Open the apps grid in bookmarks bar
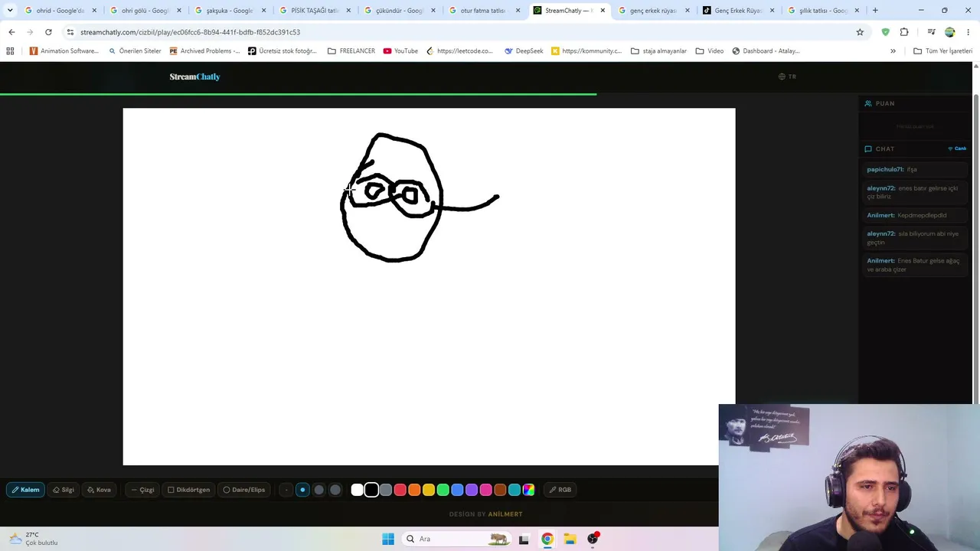This screenshot has height=551, width=980. coord(10,51)
